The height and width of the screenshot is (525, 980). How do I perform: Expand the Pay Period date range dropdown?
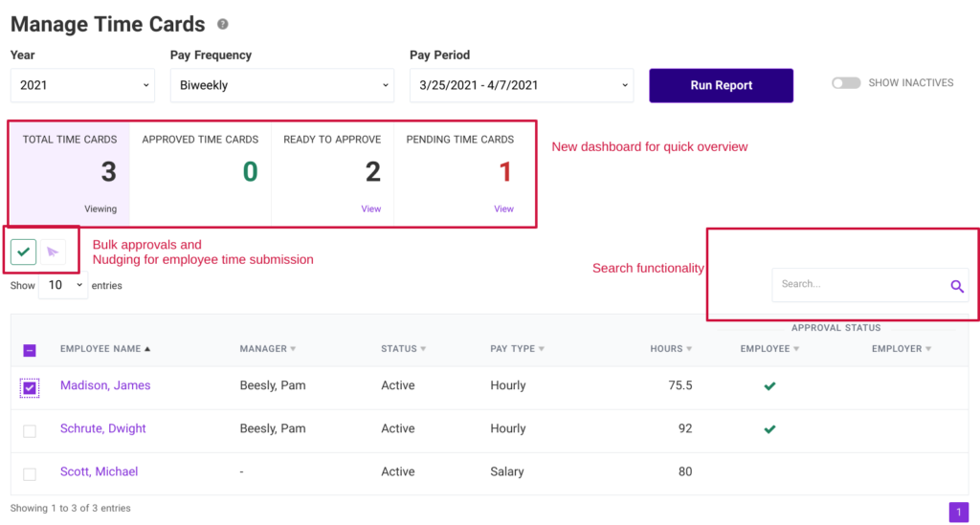[522, 85]
